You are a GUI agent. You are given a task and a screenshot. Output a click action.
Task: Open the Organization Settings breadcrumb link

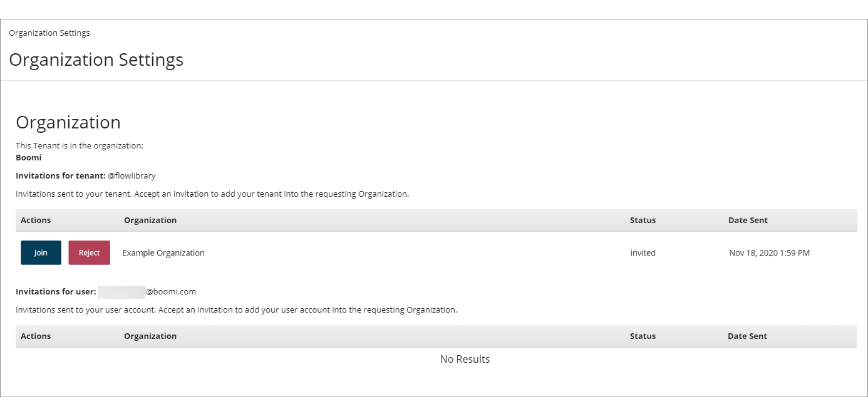49,33
